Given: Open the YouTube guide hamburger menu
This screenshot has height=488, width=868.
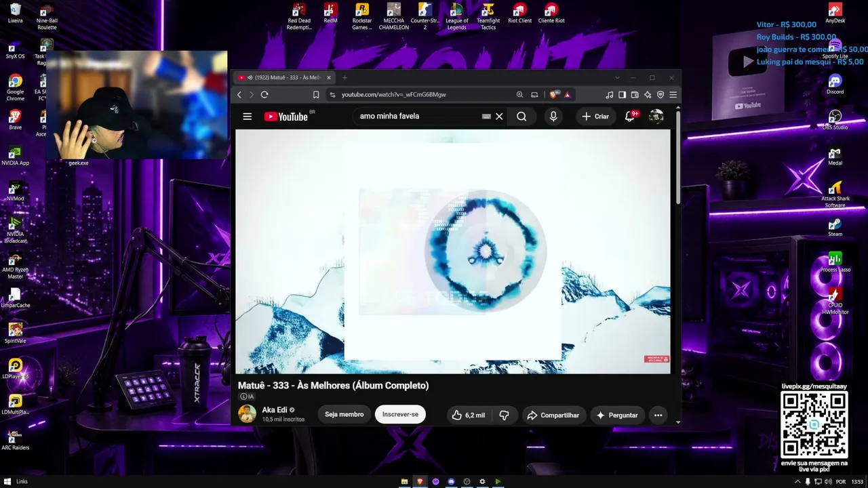Looking at the screenshot, I should 248,117.
